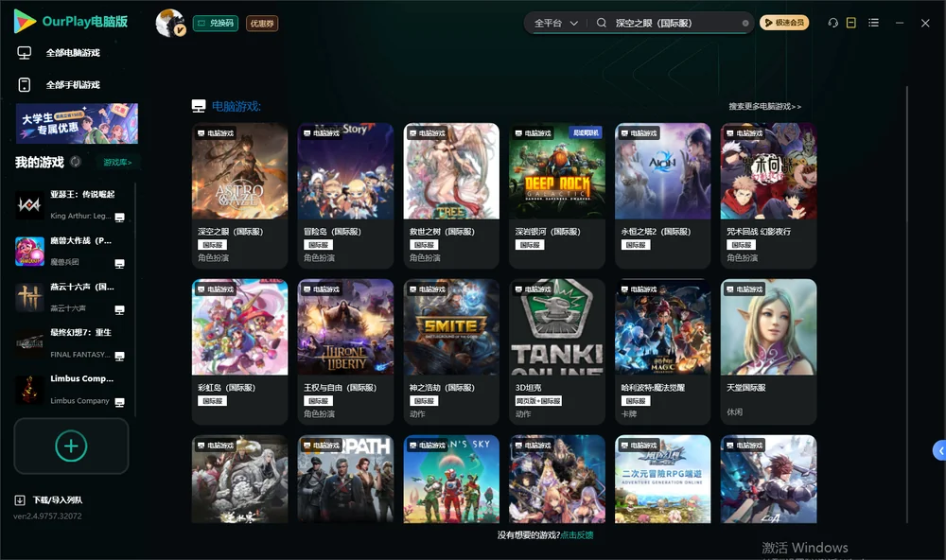Open the 游戏库> link
Image resolution: width=946 pixels, height=560 pixels.
(x=117, y=163)
